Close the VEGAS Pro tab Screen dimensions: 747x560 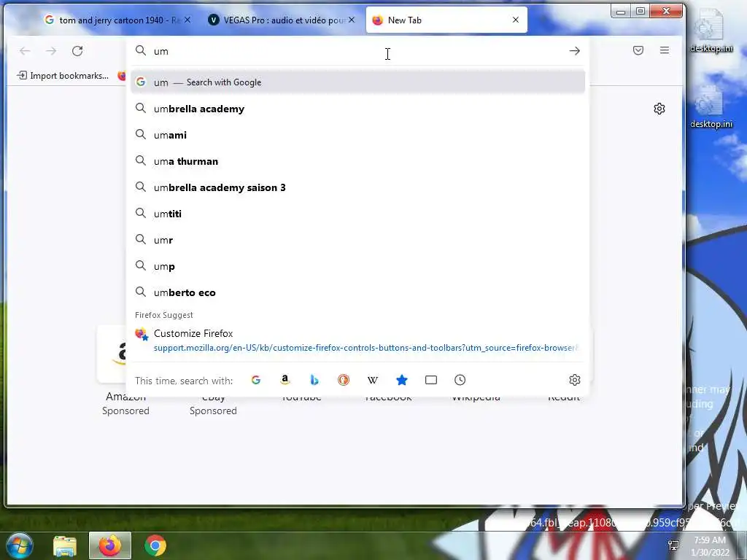click(352, 20)
